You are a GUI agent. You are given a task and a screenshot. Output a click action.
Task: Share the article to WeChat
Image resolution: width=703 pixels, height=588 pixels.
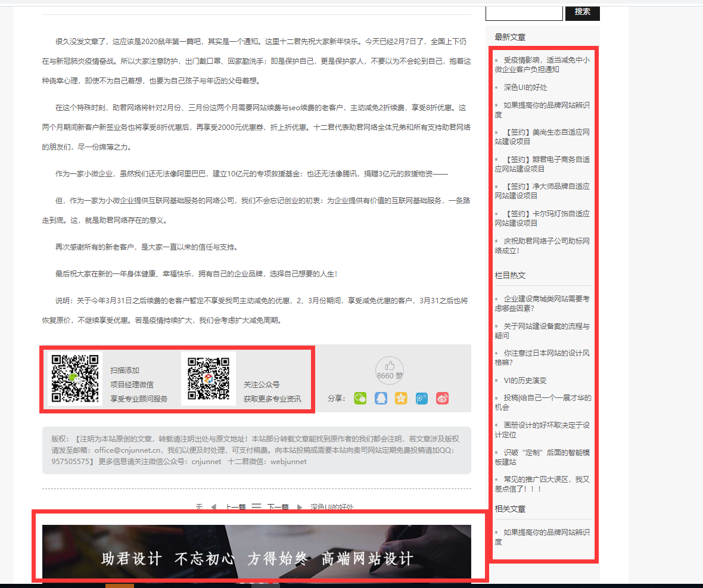360,398
